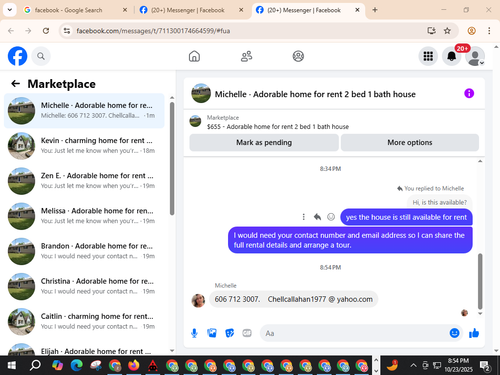
Task: Open more options dots beside sent message
Action: (303, 217)
